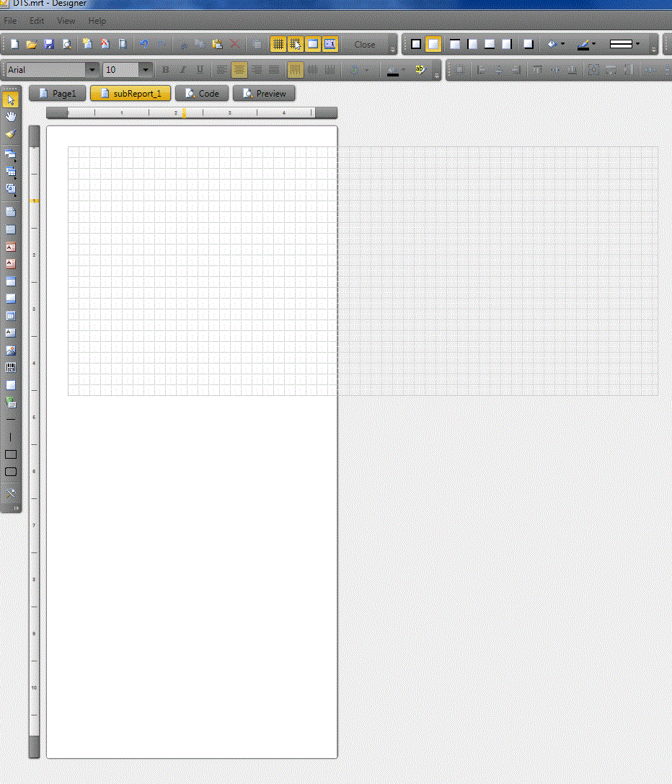This screenshot has width=672, height=784.
Task: Open the View menu
Action: (x=66, y=21)
